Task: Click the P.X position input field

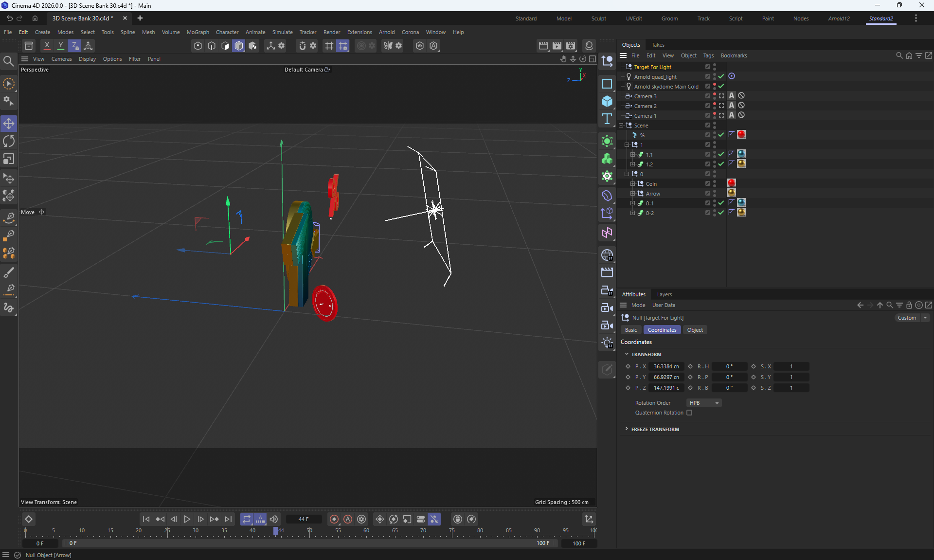Action: click(x=666, y=366)
